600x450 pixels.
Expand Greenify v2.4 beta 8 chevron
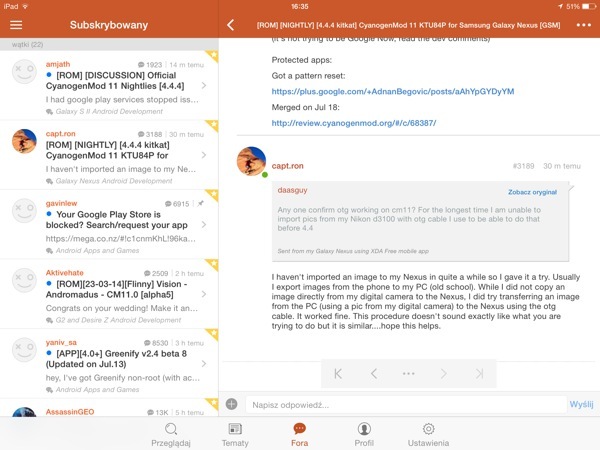204,364
